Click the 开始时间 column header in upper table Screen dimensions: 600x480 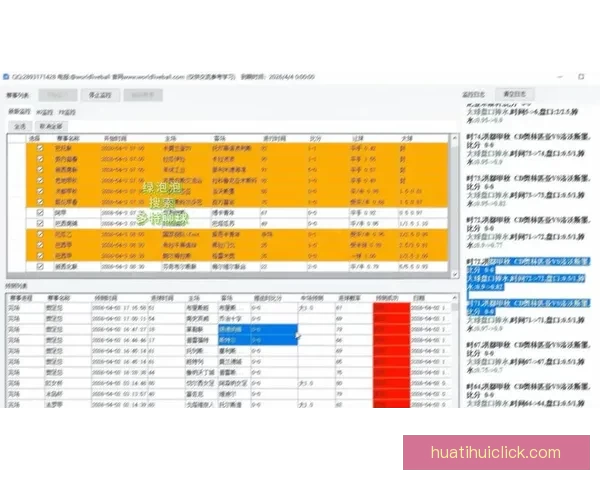[115, 138]
